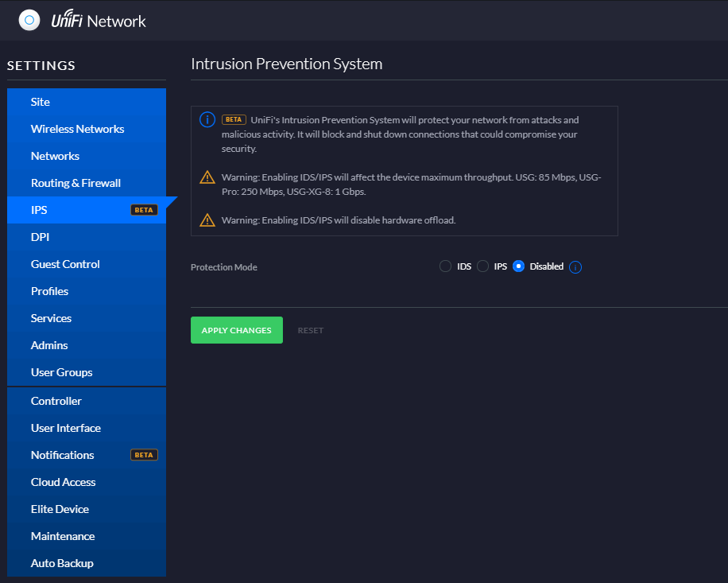Open Routing & Firewall settings

click(x=76, y=183)
